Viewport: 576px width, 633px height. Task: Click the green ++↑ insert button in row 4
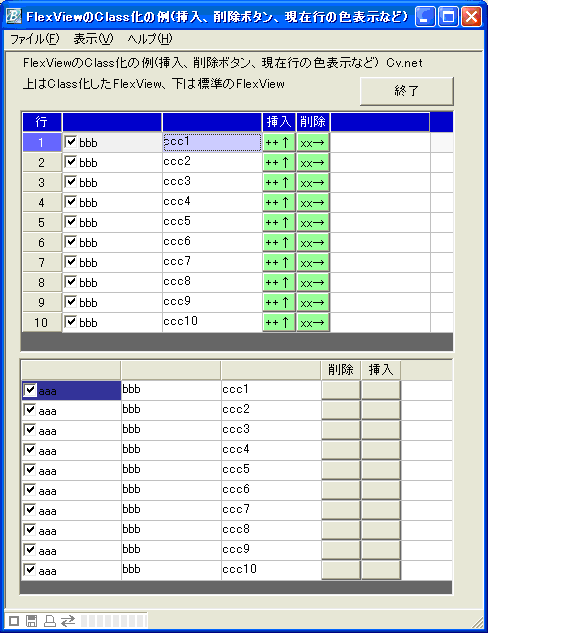click(x=279, y=203)
